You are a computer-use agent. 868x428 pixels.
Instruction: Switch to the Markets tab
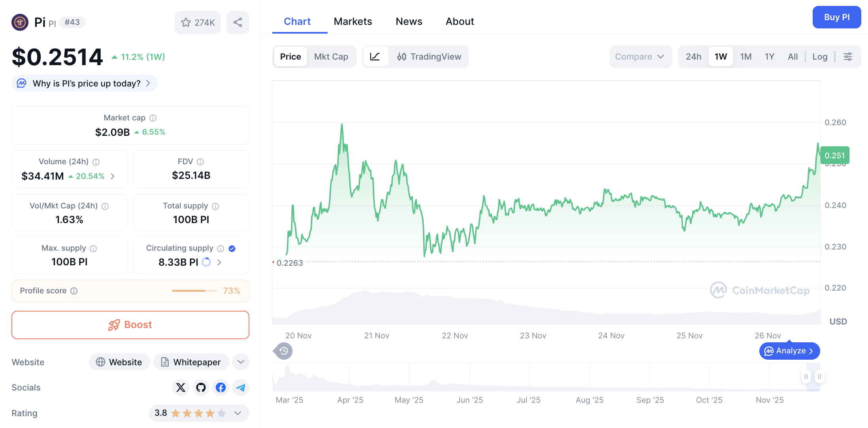[353, 21]
